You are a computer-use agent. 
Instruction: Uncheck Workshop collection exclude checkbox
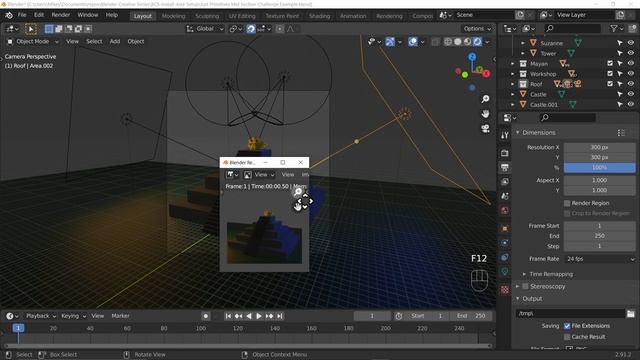610,73
